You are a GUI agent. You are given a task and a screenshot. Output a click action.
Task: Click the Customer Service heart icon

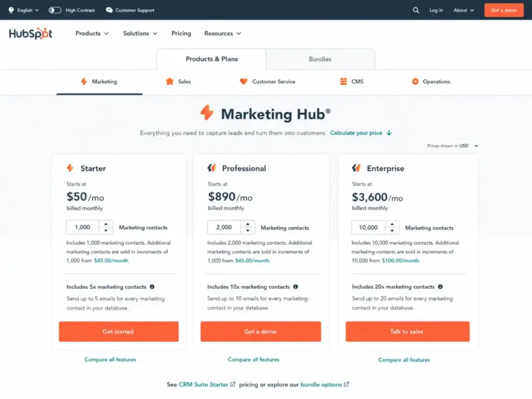click(x=244, y=82)
